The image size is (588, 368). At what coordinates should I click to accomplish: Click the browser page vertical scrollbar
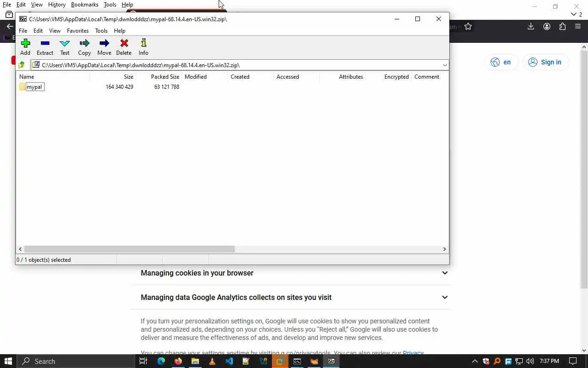click(584, 170)
